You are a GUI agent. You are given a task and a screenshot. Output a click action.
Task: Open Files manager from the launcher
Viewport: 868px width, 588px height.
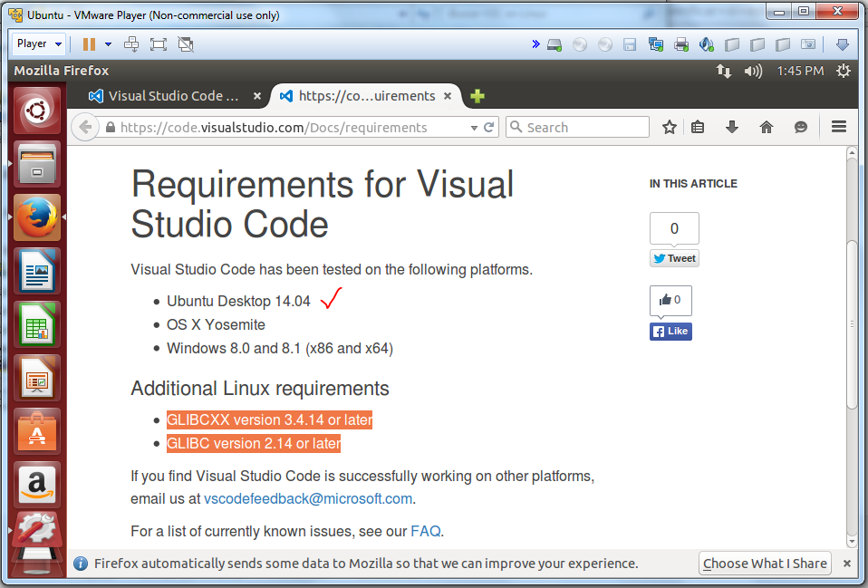(x=37, y=164)
